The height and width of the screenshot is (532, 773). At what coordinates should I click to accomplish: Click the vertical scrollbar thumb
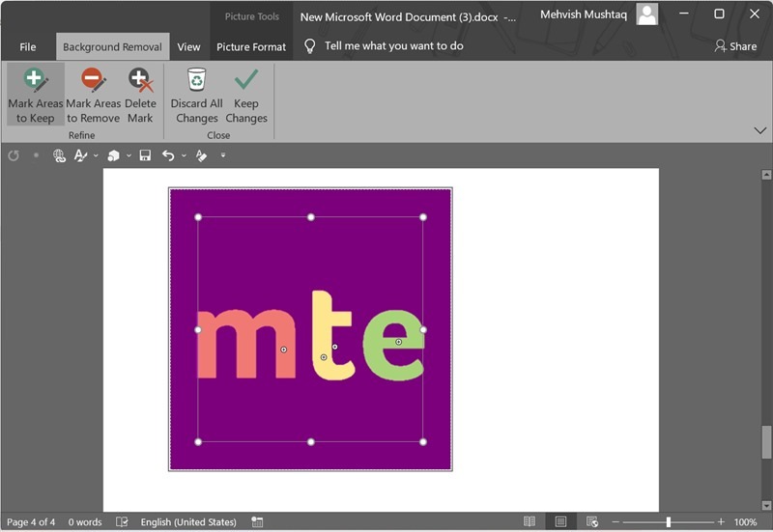coord(766,443)
